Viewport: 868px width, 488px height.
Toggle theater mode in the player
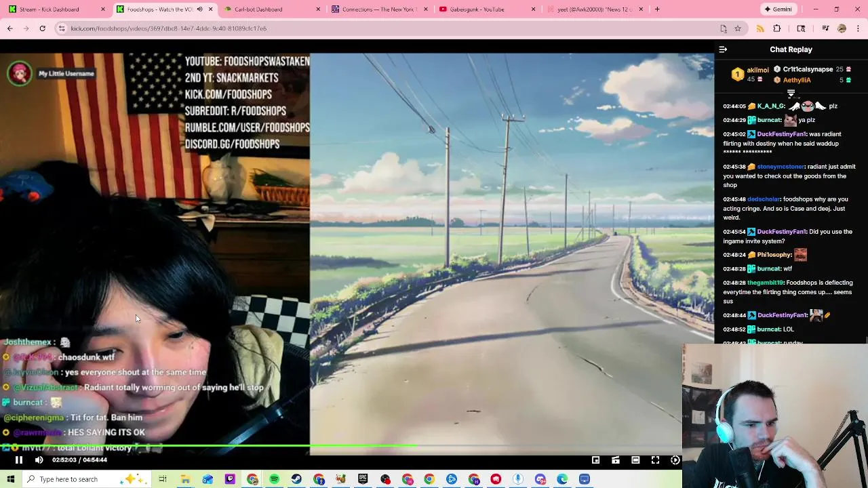[x=635, y=460]
